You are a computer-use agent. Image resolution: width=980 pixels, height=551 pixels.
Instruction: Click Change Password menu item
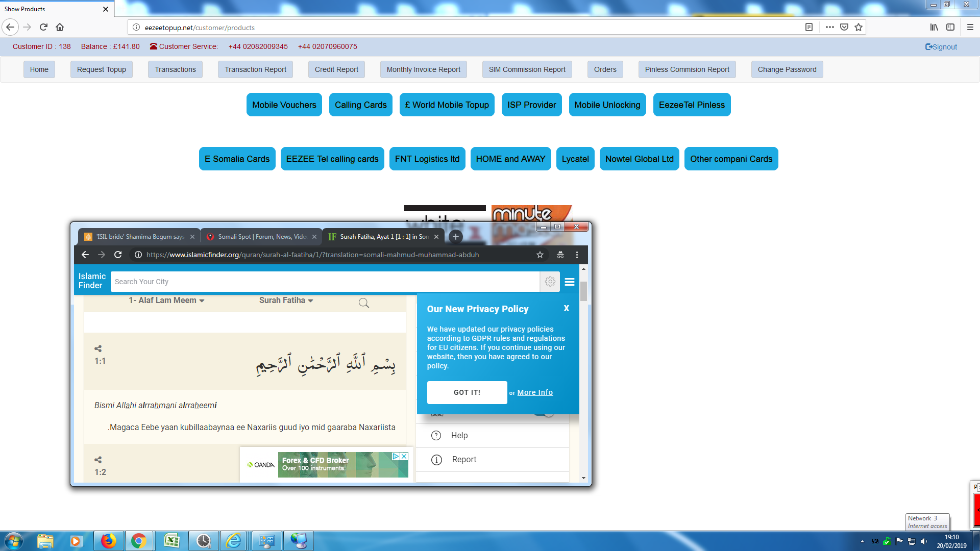787,69
